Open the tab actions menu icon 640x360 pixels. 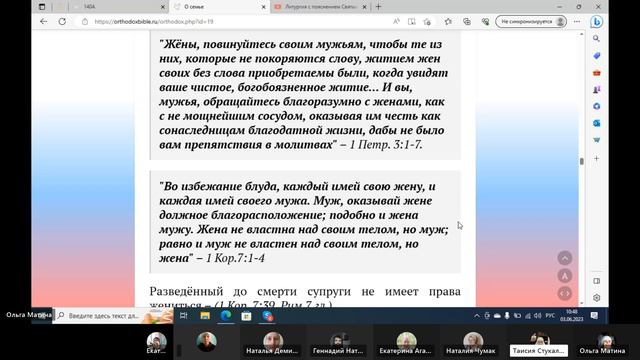pos(42,7)
